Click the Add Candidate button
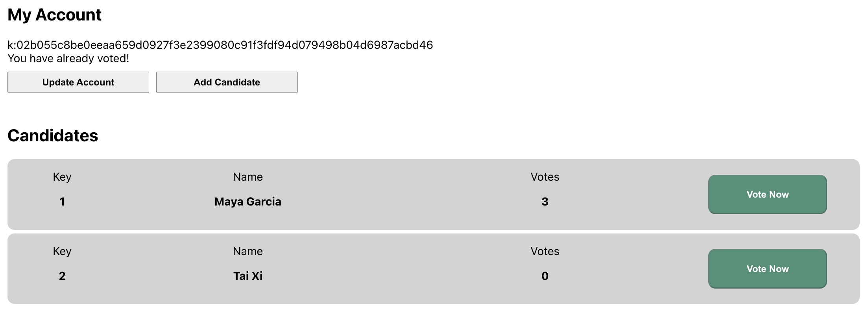Screen dimensions: 868x311 (227, 82)
